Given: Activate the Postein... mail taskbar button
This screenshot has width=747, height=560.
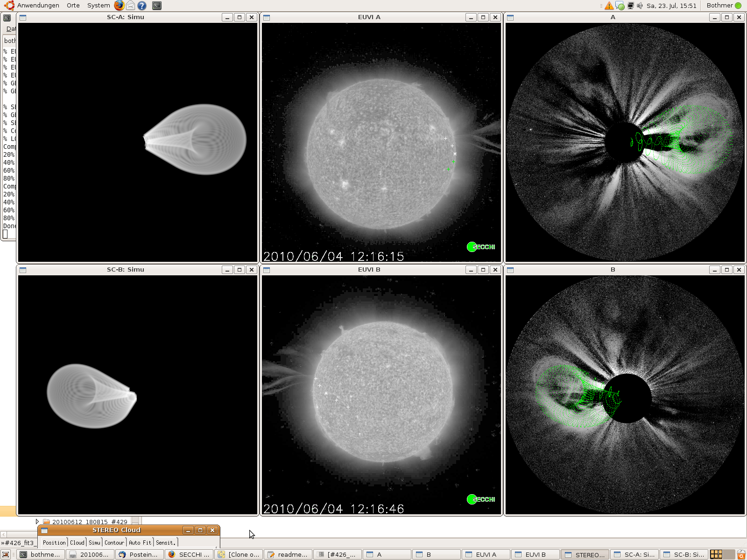Looking at the screenshot, I should (140, 554).
